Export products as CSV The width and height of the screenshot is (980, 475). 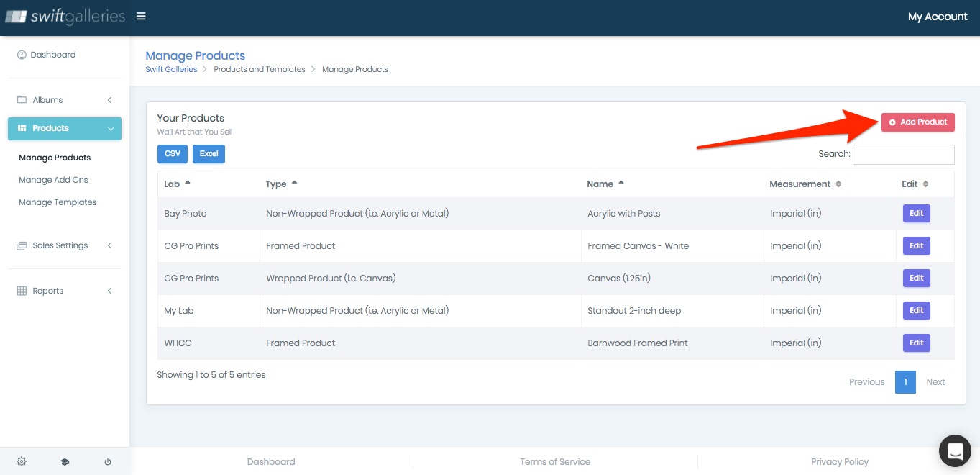click(x=173, y=154)
